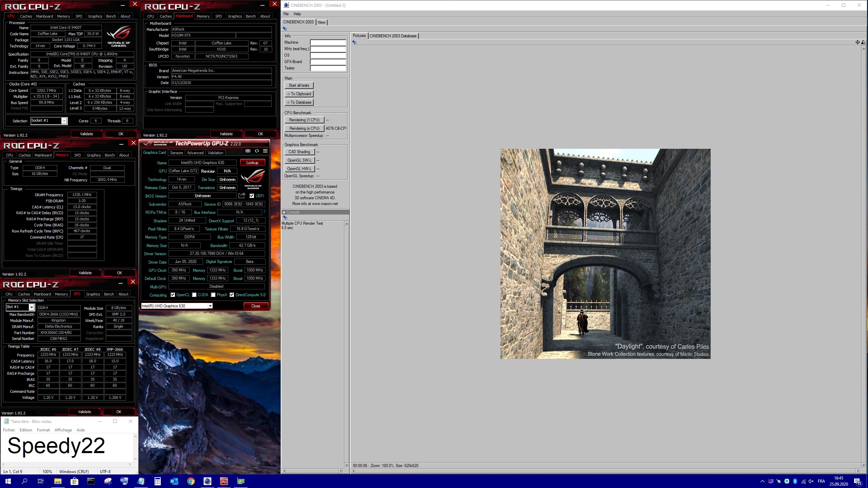Screen dimensions: 868x488
Task: Toggle the OpenCL checkbox in GPU-Z
Action: pyautogui.click(x=173, y=294)
